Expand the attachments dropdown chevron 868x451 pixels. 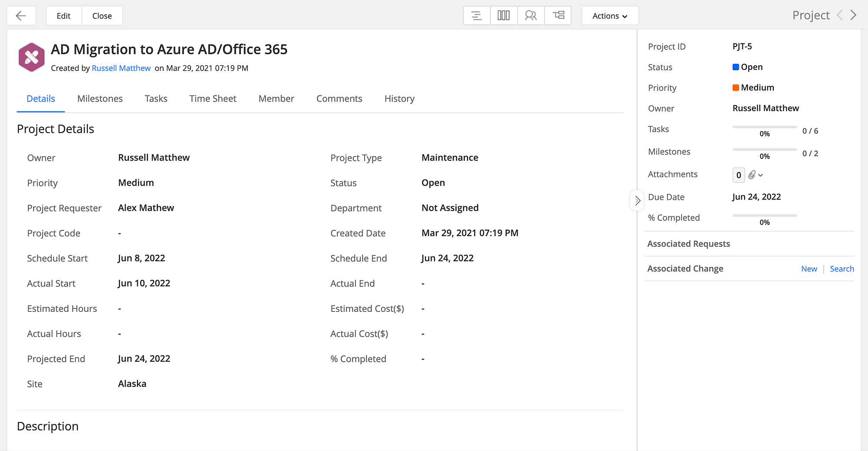pos(761,175)
